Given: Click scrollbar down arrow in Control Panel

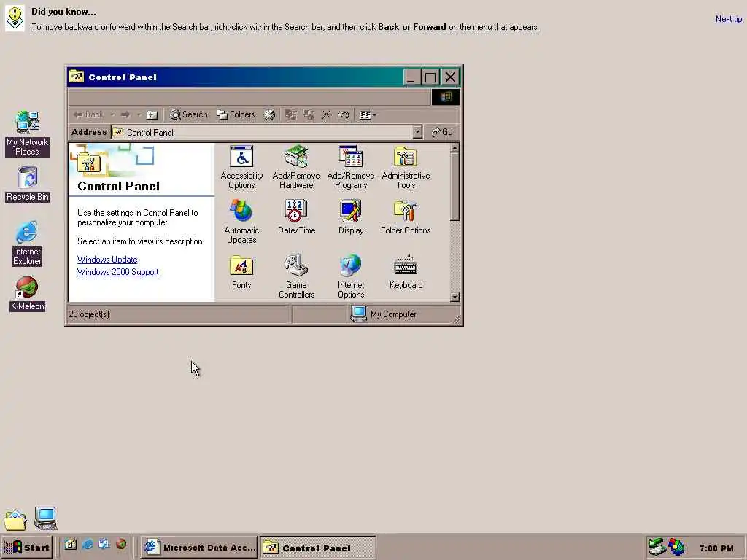Looking at the screenshot, I should (x=454, y=297).
